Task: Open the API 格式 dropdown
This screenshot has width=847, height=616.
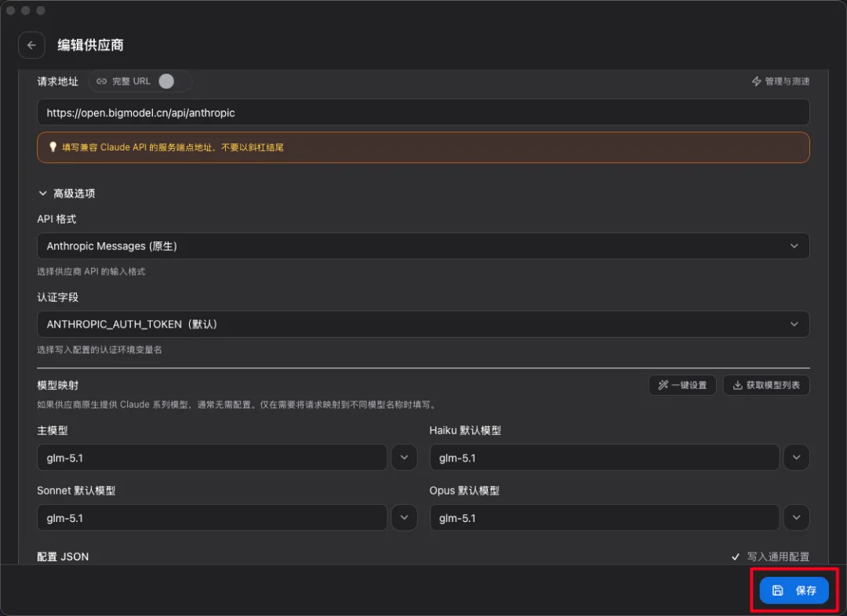Action: 423,245
